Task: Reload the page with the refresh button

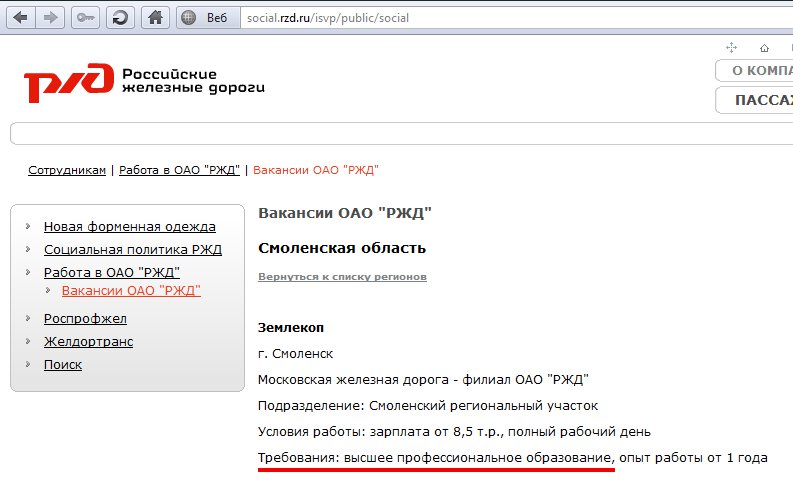Action: [x=120, y=18]
